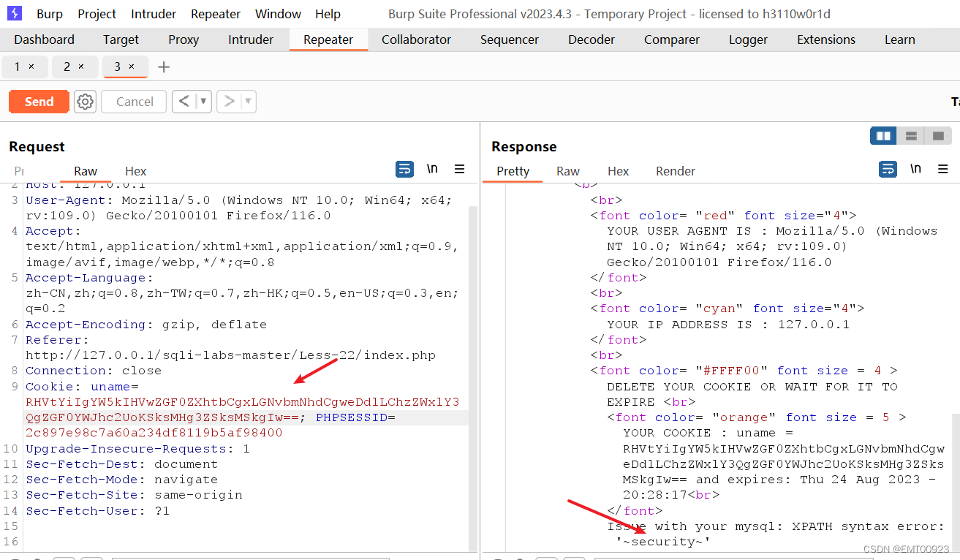Screen dimensions: 960x560
Task: Click the Accept-Encoding: gzip, deflate header
Action: 146,325
